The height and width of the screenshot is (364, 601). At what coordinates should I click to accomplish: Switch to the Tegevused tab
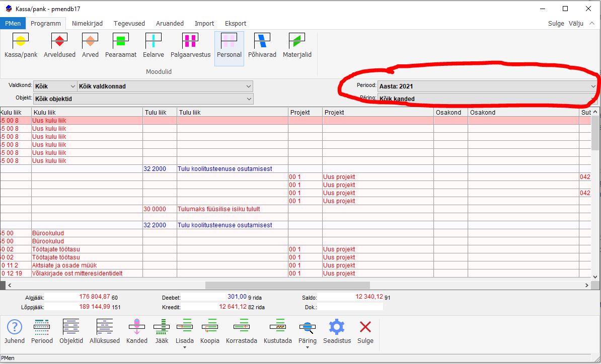point(129,23)
